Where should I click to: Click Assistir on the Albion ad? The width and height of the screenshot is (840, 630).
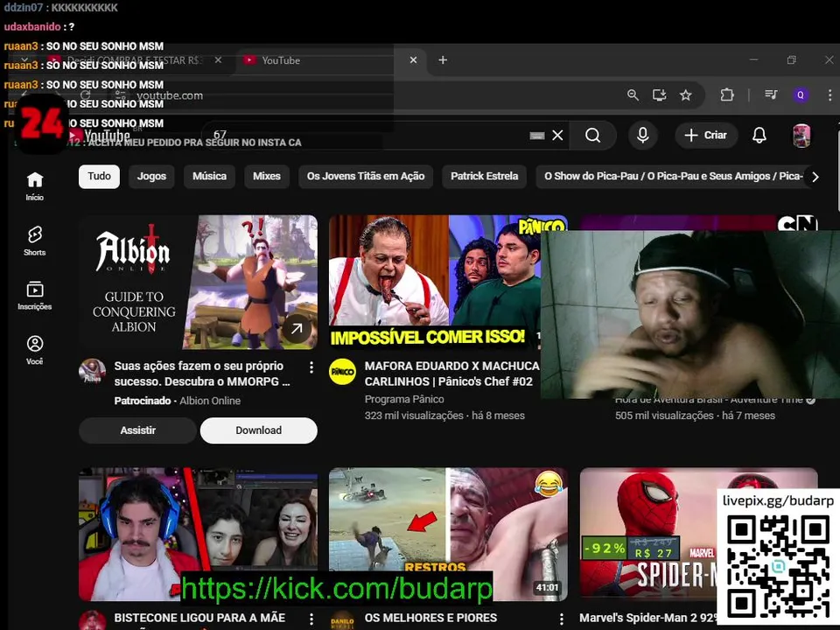(137, 430)
